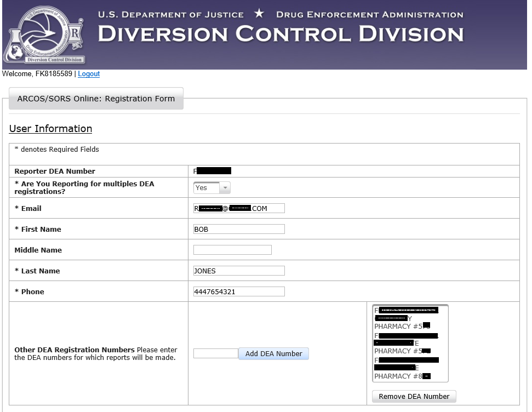The height and width of the screenshot is (412, 532).
Task: Click the Phone field with 4447654321
Action: (239, 291)
